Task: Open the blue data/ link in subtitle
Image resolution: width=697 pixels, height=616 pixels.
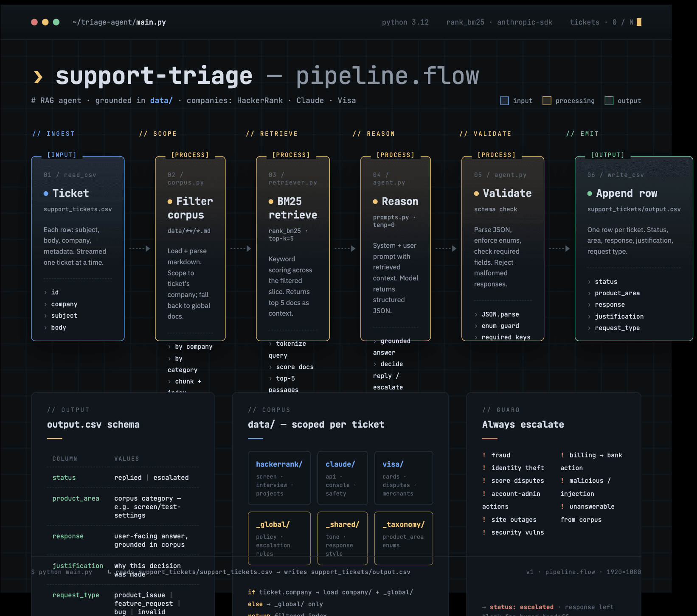Action: click(161, 101)
